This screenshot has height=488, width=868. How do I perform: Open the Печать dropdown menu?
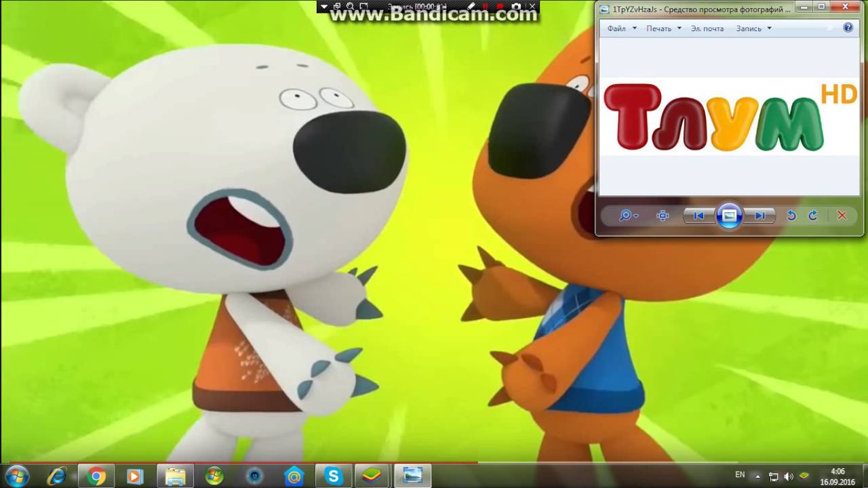point(663,28)
